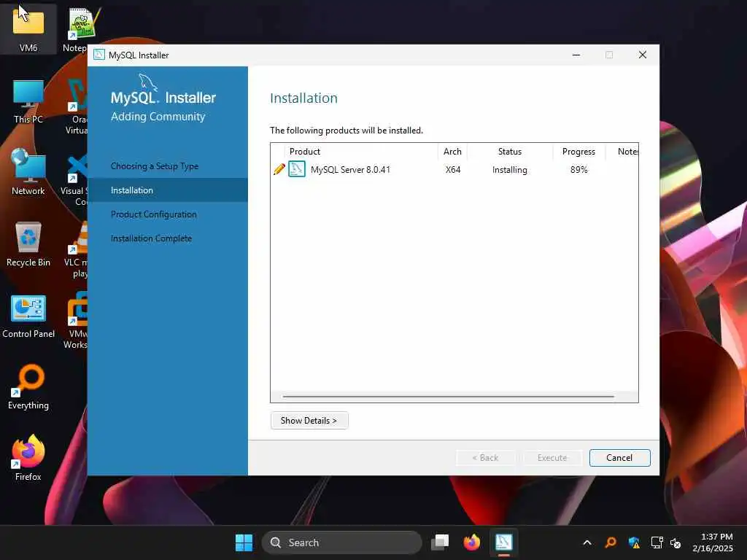
Task: Click the disabled Back button
Action: [x=486, y=458]
